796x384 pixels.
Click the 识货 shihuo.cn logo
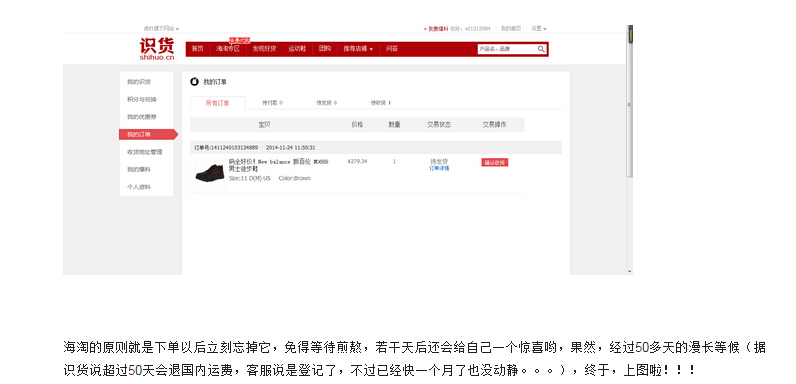[x=157, y=49]
